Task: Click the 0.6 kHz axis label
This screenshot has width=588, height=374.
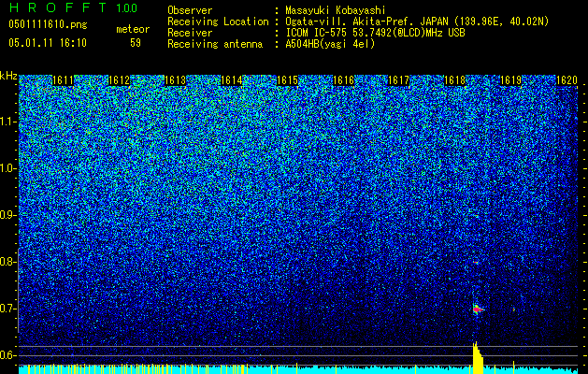Action: pyautogui.click(x=7, y=355)
